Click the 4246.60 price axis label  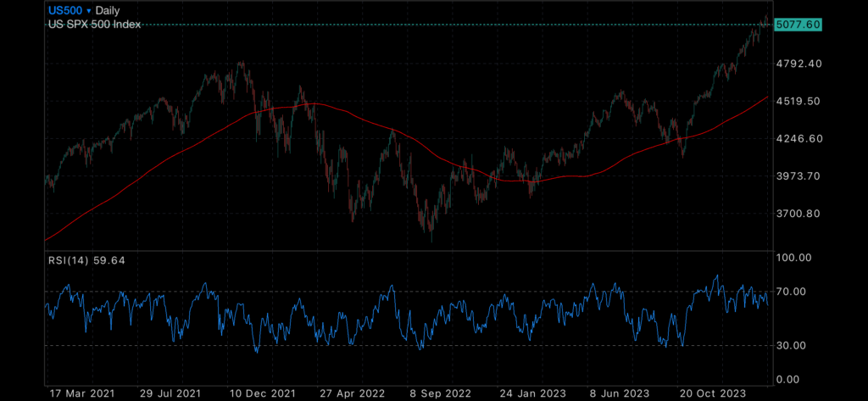tap(798, 138)
